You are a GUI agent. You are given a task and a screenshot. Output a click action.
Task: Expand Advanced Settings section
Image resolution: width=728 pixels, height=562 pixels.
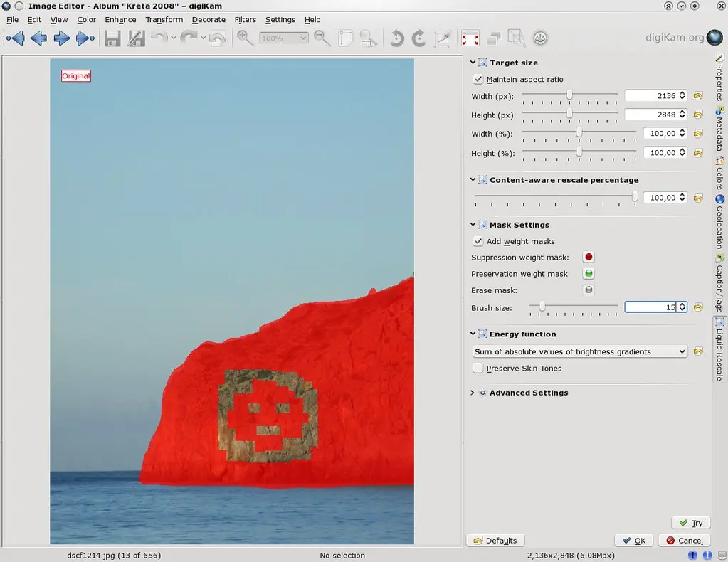pyautogui.click(x=473, y=393)
